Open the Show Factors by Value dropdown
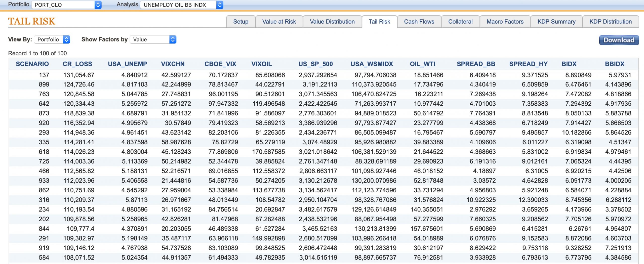Image resolution: width=644 pixels, height=264 pixels. click(153, 39)
